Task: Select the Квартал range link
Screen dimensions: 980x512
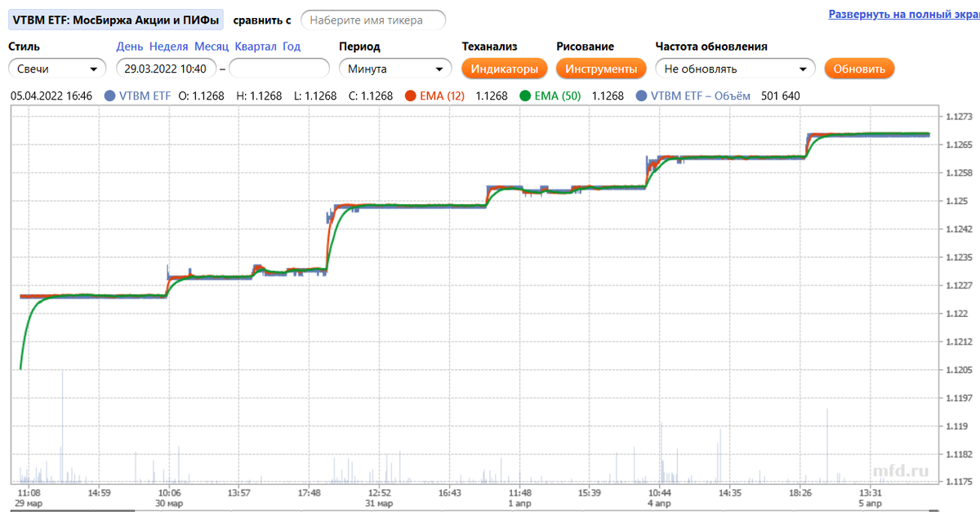Action: click(x=256, y=47)
